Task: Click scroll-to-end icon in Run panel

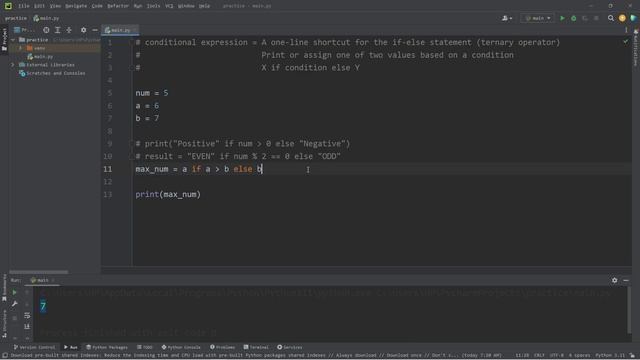Action: (27, 327)
